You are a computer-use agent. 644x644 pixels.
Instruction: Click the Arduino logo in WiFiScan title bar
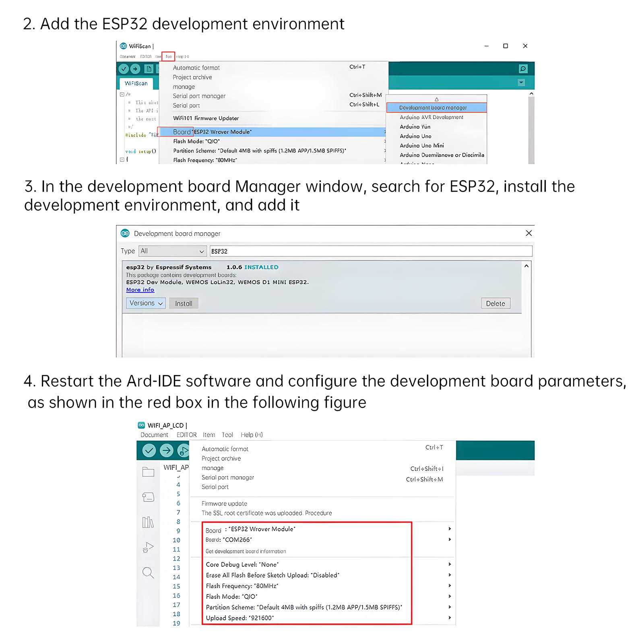(x=123, y=46)
